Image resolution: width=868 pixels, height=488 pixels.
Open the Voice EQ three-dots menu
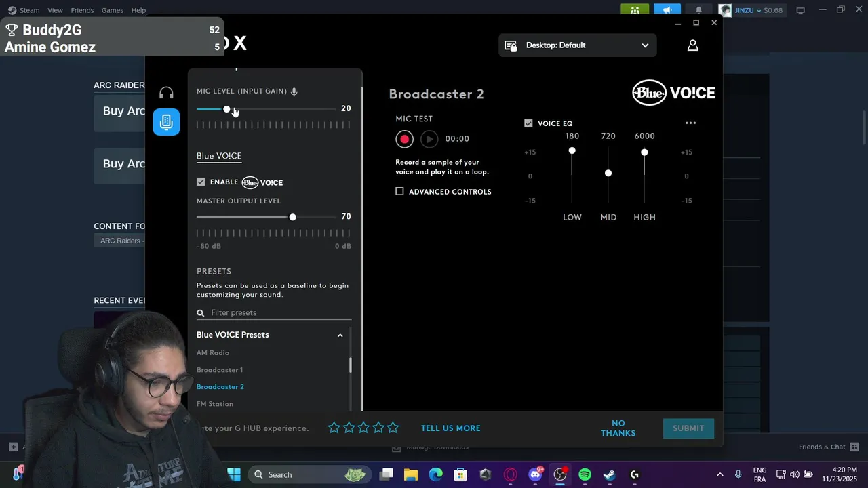click(690, 123)
